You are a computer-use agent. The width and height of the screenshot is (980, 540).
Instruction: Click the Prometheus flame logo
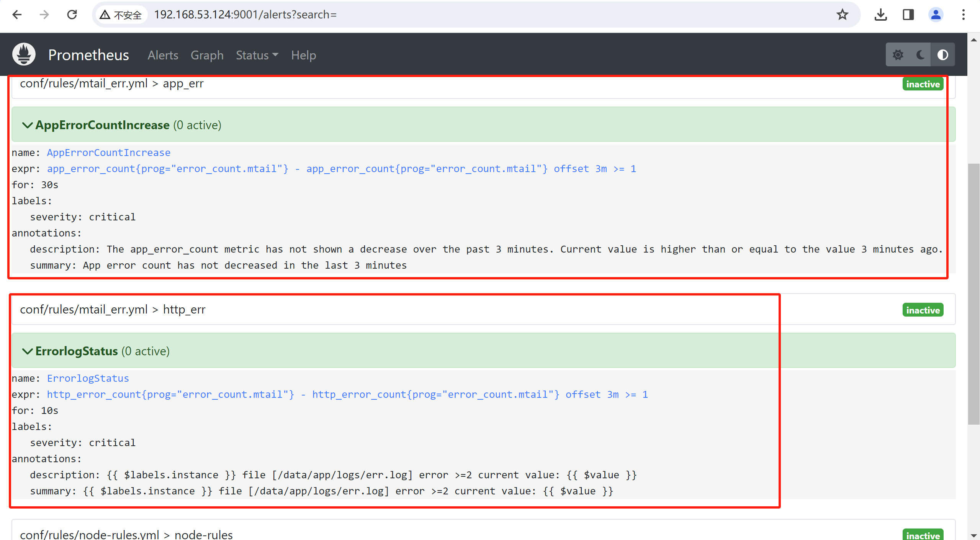pos(24,54)
